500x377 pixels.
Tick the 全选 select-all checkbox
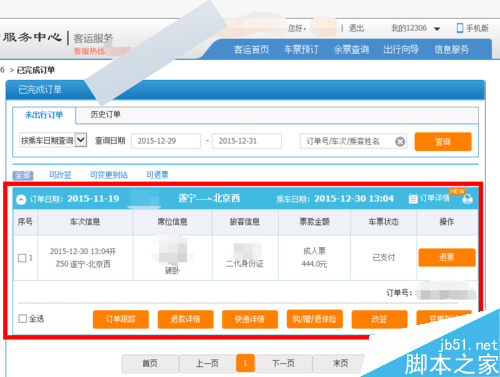tap(23, 319)
